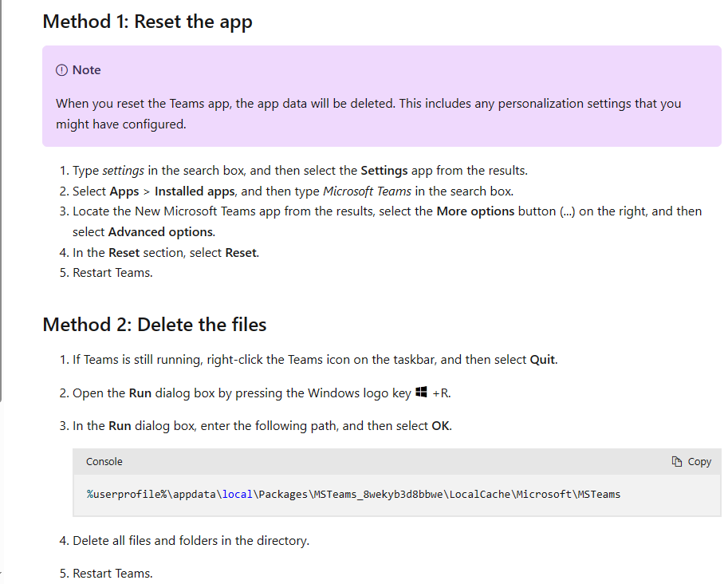Click the note text about app data deletion
Screen dimensions: 728x584
[x=368, y=114]
